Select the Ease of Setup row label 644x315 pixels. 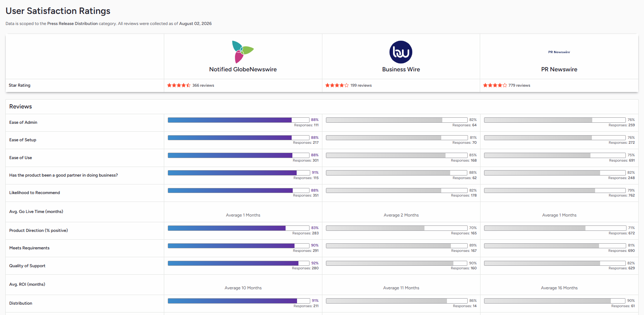(23, 140)
